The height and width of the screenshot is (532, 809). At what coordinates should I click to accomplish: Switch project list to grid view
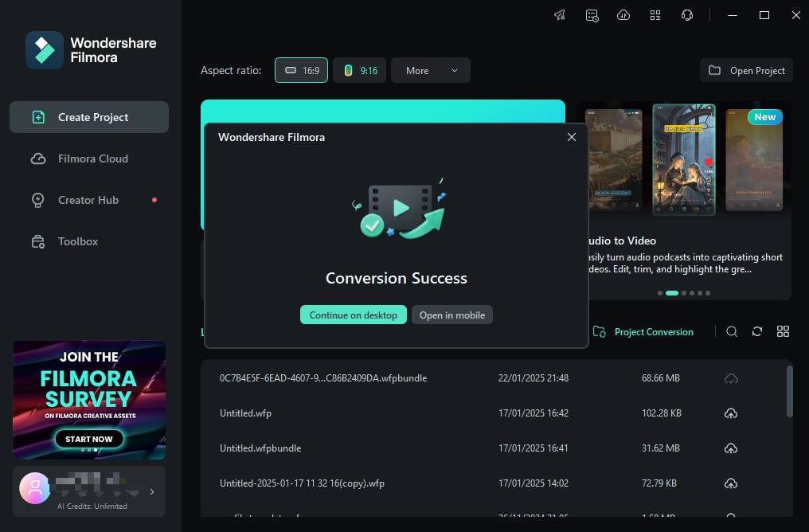click(783, 331)
